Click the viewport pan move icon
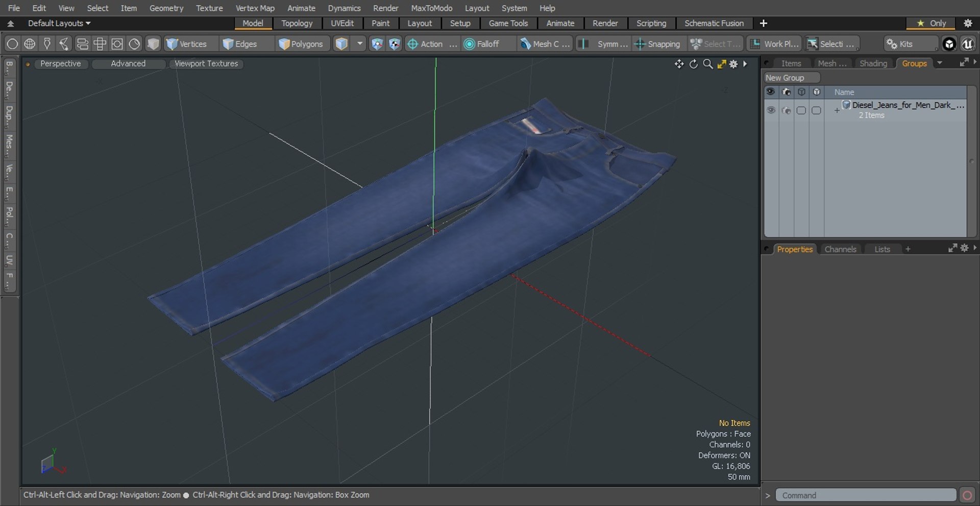Viewport: 980px width, 506px height. (x=679, y=64)
